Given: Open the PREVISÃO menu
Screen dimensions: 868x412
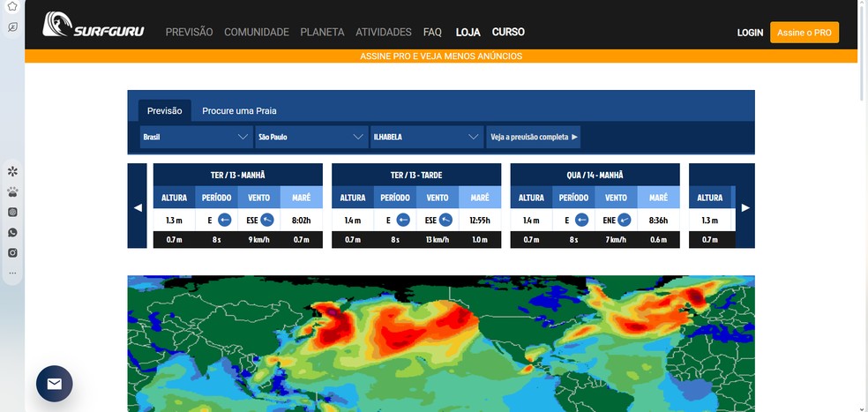Looking at the screenshot, I should point(189,32).
